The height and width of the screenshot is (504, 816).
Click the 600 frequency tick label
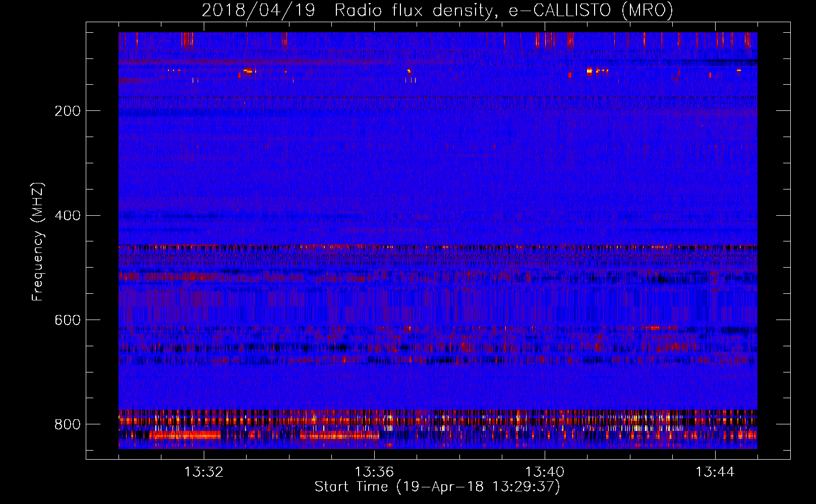pos(68,320)
